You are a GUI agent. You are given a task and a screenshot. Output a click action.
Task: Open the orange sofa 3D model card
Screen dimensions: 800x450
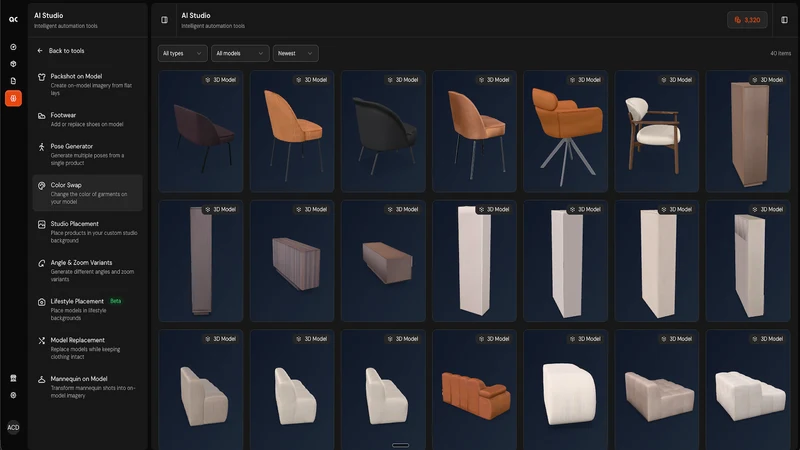pos(474,390)
